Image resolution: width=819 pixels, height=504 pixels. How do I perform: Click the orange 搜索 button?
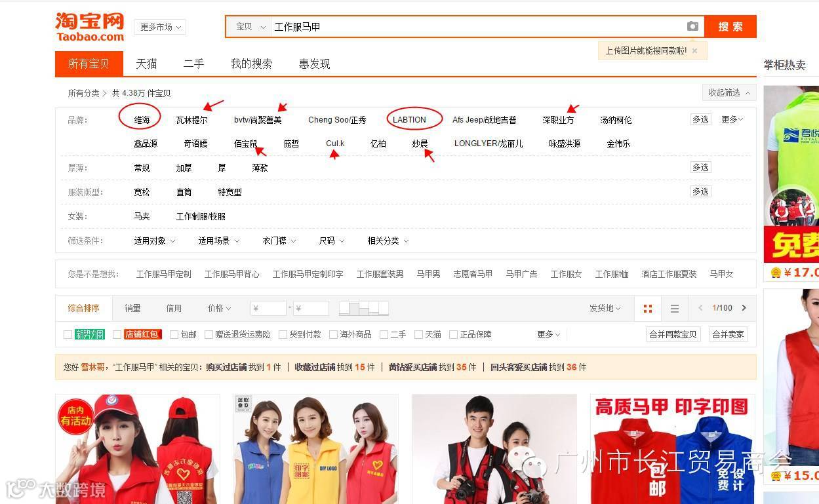730,27
